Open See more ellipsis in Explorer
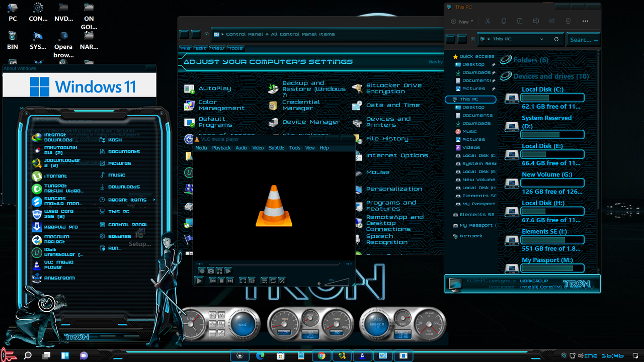The width and height of the screenshot is (644, 362). 585,21
